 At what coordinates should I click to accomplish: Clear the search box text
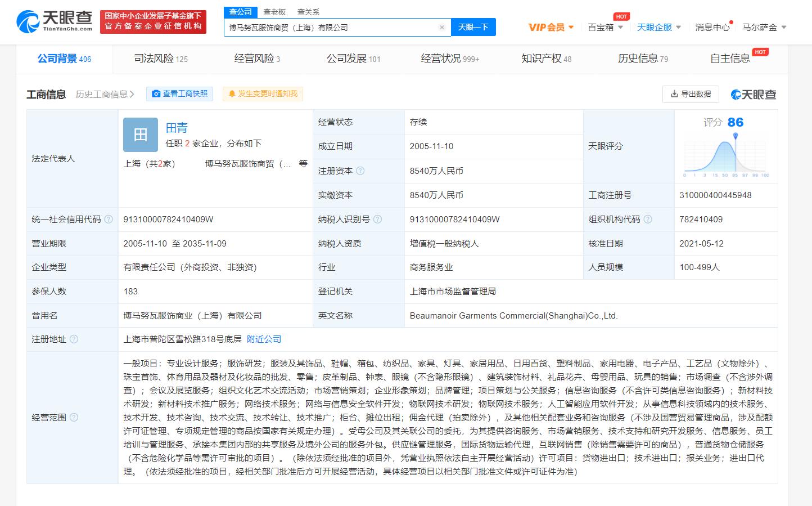[441, 27]
